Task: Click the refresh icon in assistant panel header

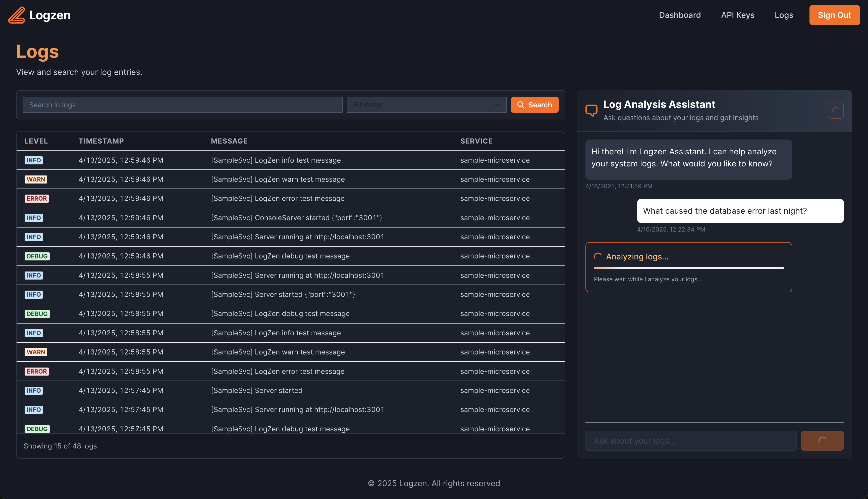Action: (x=835, y=110)
